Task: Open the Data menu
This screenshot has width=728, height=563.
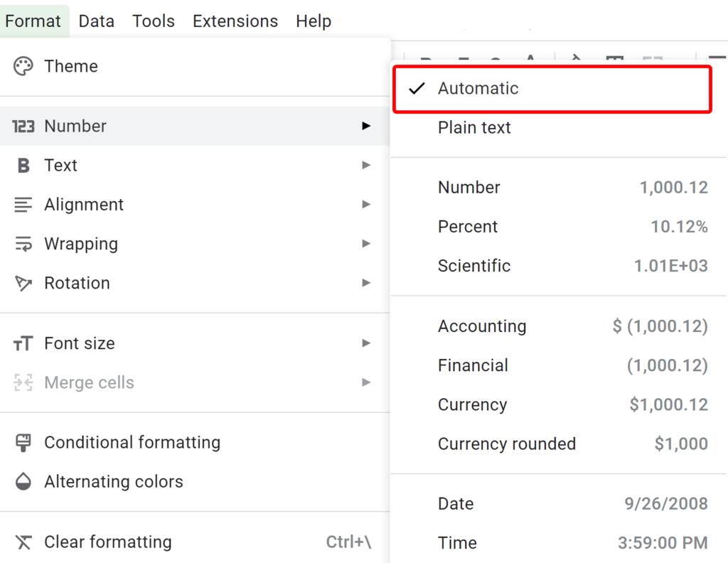Action: pyautogui.click(x=96, y=21)
